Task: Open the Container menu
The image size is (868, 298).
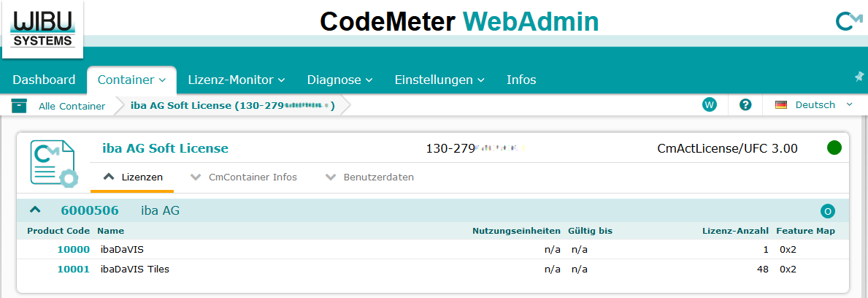Action: pos(131,80)
